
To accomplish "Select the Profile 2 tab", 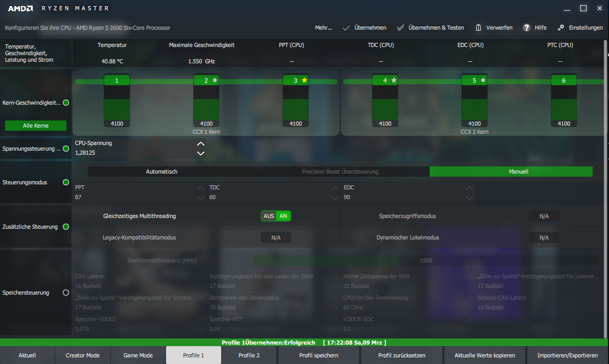I will pyautogui.click(x=249, y=355).
